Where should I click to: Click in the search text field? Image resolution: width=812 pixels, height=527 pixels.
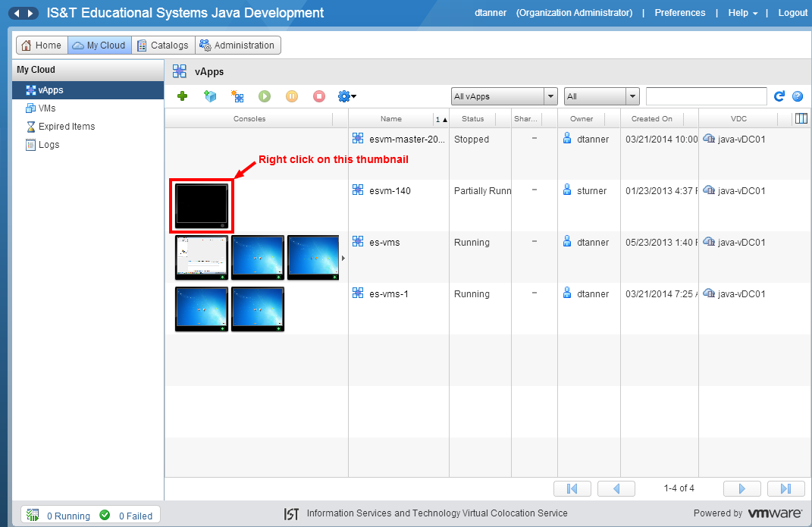click(x=706, y=96)
